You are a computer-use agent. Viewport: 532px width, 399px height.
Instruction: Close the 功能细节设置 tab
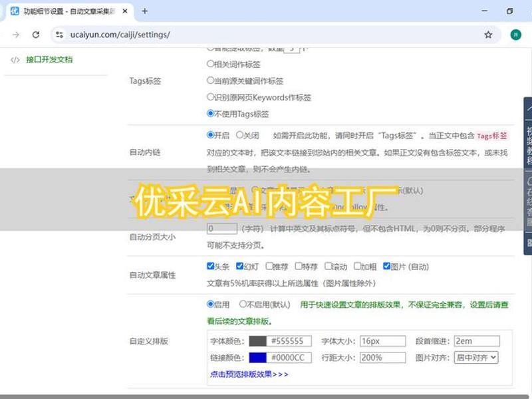point(125,11)
